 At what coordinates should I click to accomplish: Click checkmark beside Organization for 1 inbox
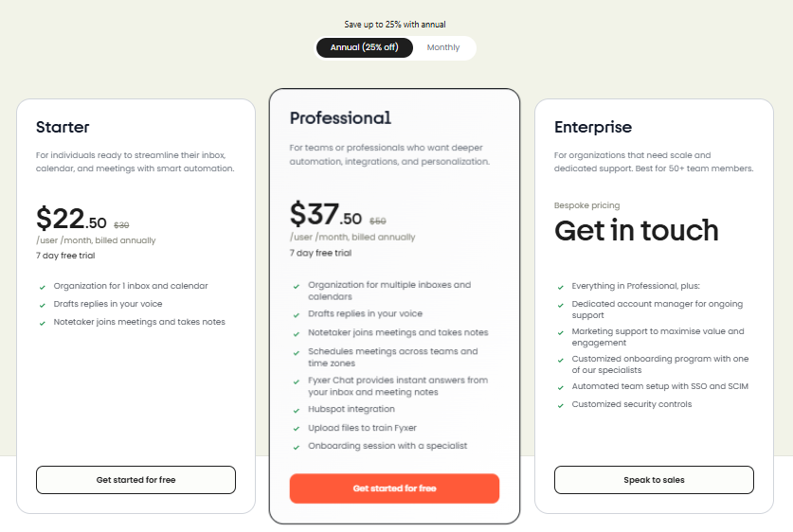43,286
